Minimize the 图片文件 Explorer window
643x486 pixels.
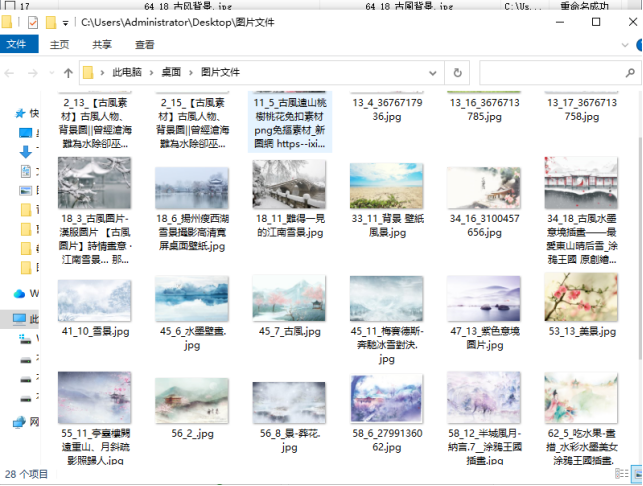point(560,22)
